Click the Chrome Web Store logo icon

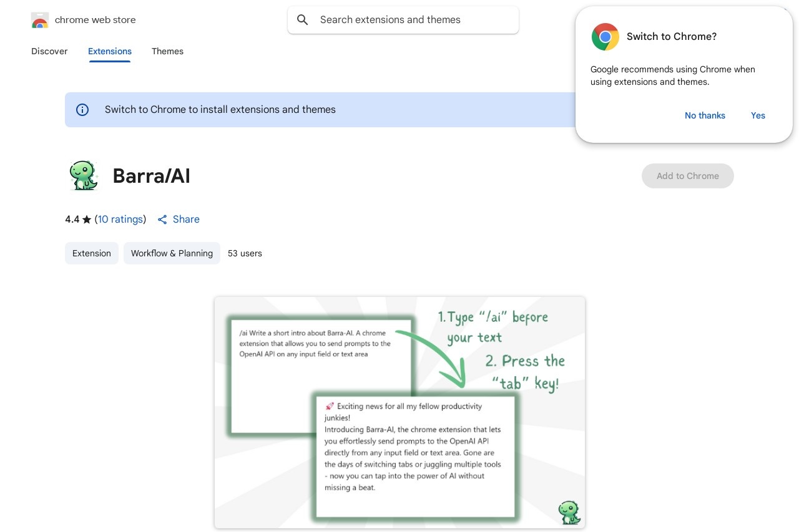pos(39,20)
